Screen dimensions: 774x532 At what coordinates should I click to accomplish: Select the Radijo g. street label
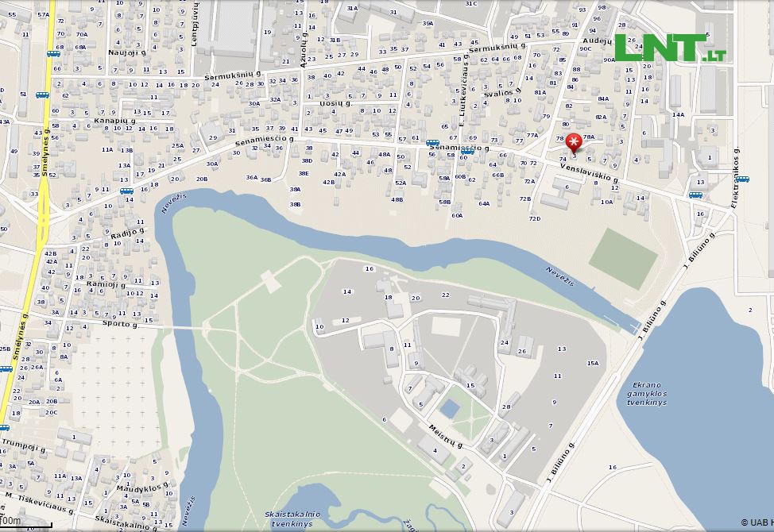coord(127,233)
